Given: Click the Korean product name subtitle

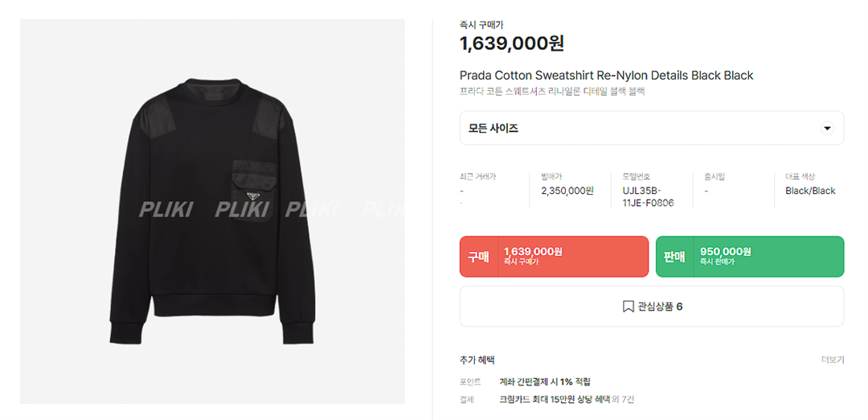Looking at the screenshot, I should 552,92.
